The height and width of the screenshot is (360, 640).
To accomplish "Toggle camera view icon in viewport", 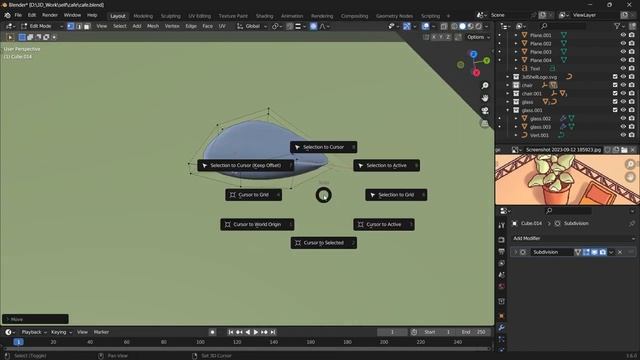I will pyautogui.click(x=484, y=111).
